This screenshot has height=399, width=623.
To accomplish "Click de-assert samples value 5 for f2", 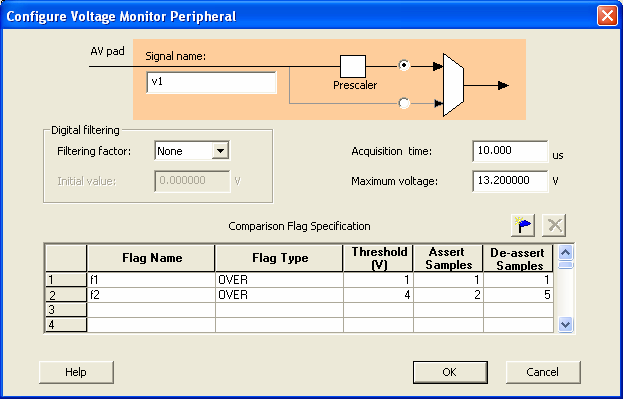I will point(518,295).
